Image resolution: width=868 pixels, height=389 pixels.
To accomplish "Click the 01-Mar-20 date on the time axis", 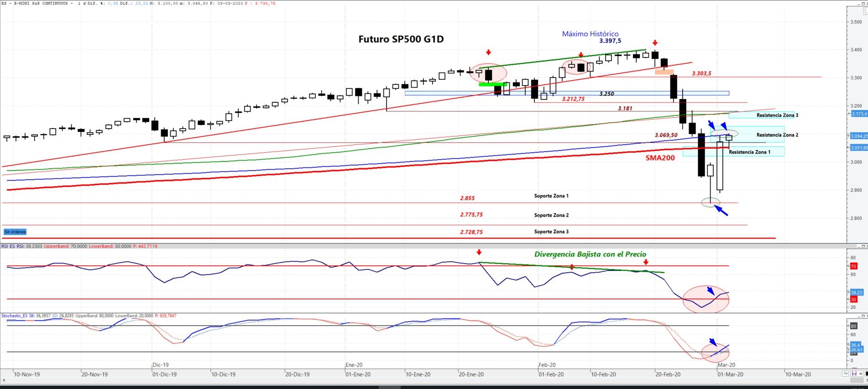I will pos(731,374).
